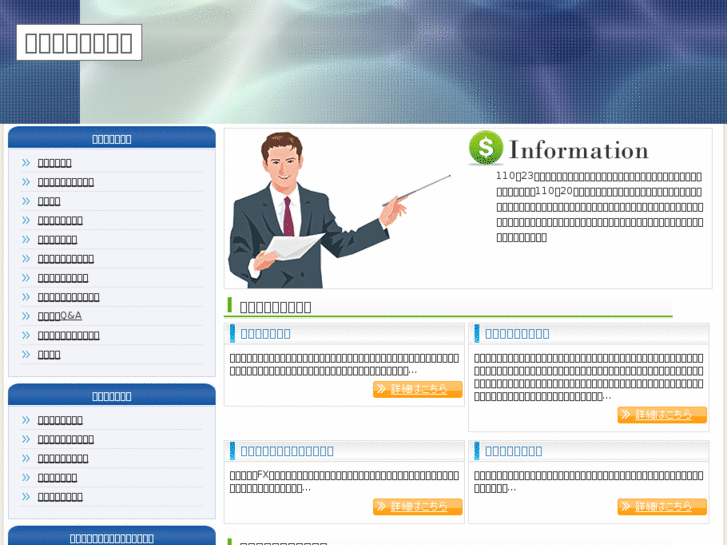Image resolution: width=727 pixels, height=545 pixels.
Task: Click the orange 詳細はこちら button in the FX card
Action: click(418, 507)
